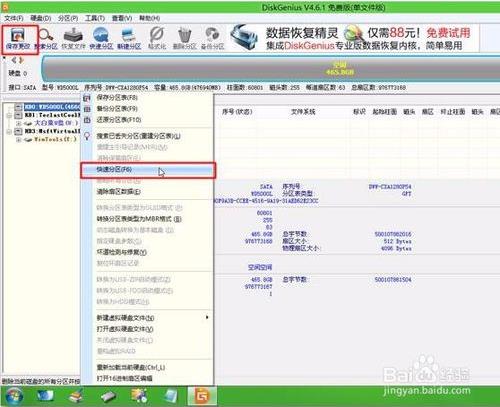Click the 删除分区 trash can toolbar icon

(184, 39)
